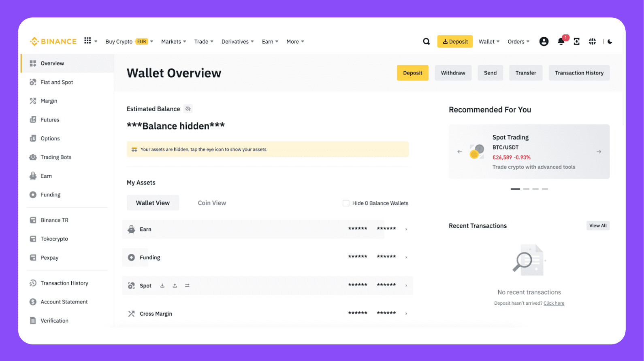The image size is (644, 361).
Task: Expand the Buy Crypto EUR dropdown
Action: pyautogui.click(x=129, y=41)
